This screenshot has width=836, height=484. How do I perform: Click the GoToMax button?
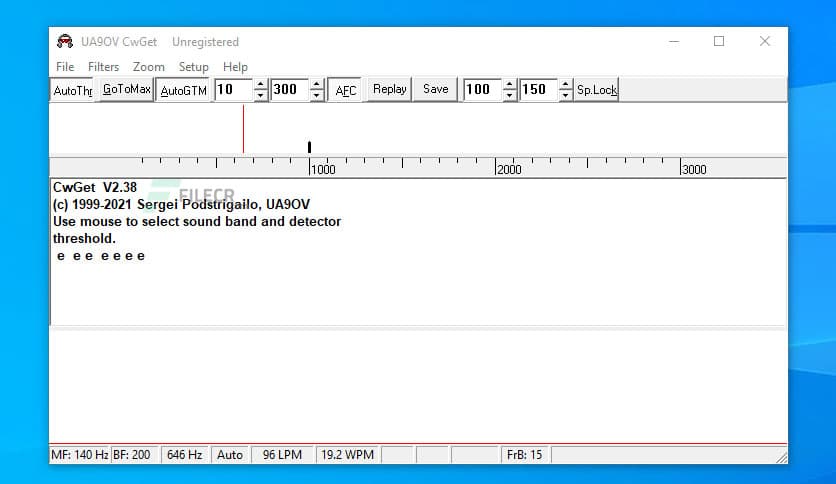click(x=126, y=89)
